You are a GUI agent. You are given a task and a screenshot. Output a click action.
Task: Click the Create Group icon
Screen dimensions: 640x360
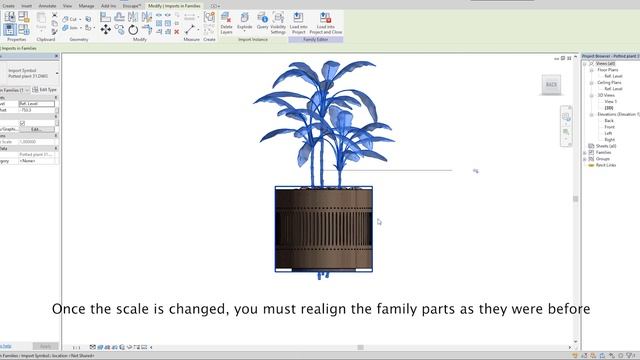coord(209,17)
